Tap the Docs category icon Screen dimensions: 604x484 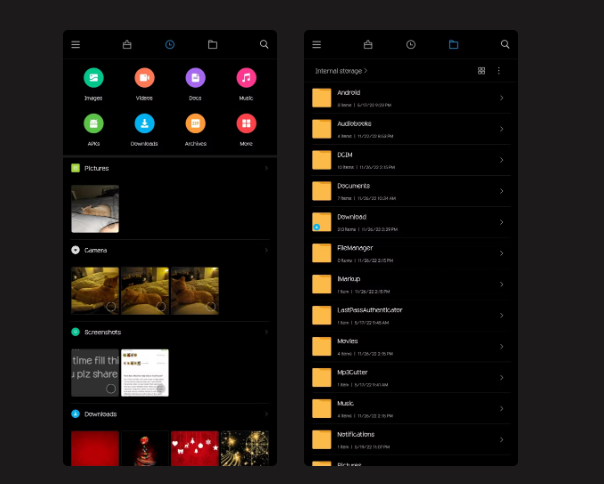coord(195,78)
